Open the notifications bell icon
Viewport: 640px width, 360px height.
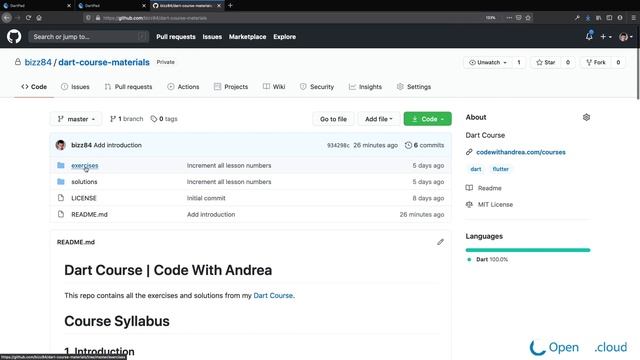coord(589,36)
